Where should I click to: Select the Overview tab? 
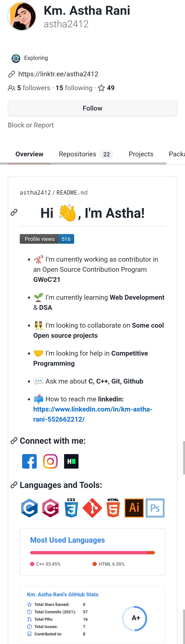click(29, 154)
